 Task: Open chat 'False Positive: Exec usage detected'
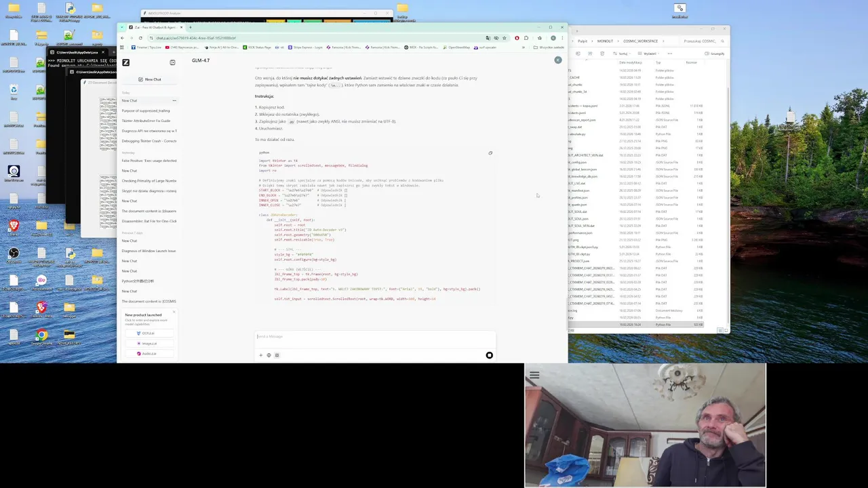149,161
